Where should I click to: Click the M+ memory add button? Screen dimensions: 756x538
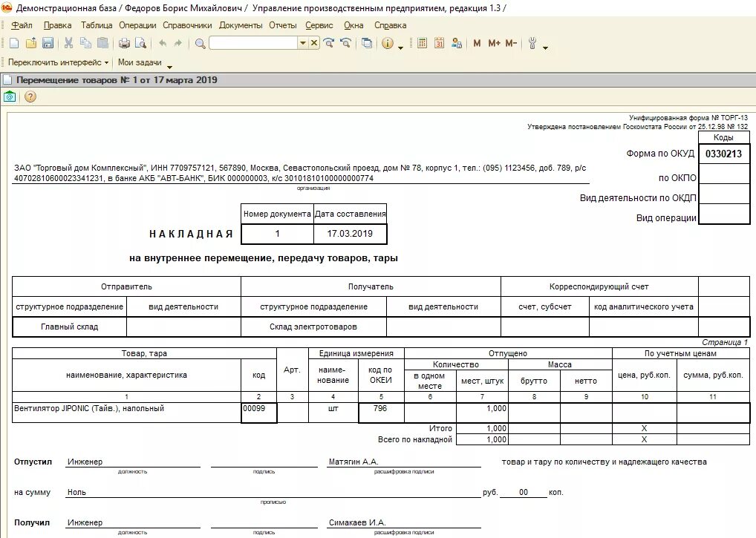[494, 43]
